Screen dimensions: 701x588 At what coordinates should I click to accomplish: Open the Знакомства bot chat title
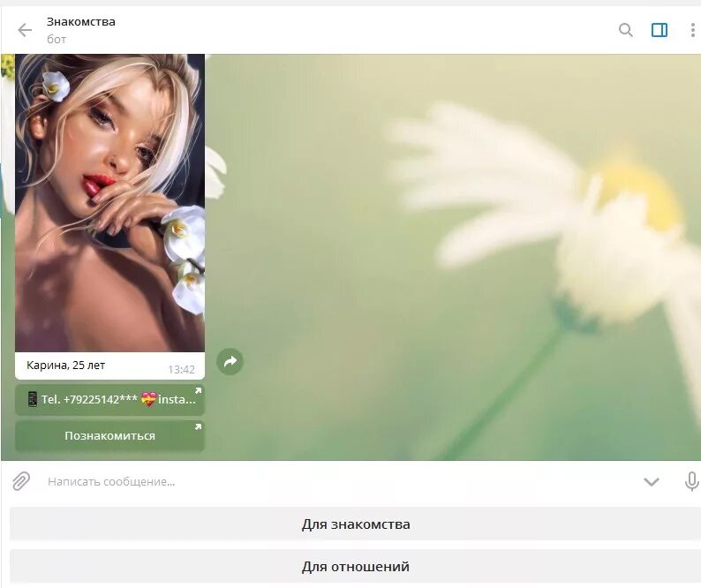81,21
